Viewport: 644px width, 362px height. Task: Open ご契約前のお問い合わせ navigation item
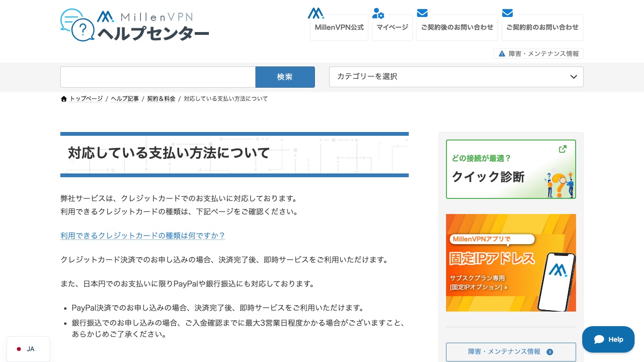click(x=542, y=27)
